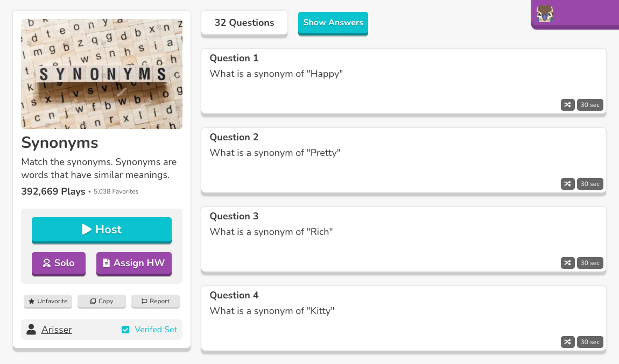Click the shuffle icon on Question 1
Screen dimensions: 619x364
pos(567,105)
